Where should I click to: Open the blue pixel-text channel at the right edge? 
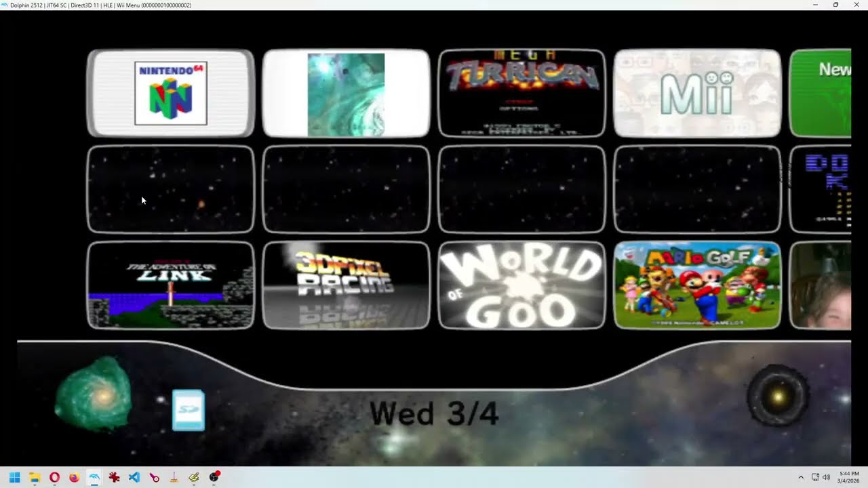[820, 189]
